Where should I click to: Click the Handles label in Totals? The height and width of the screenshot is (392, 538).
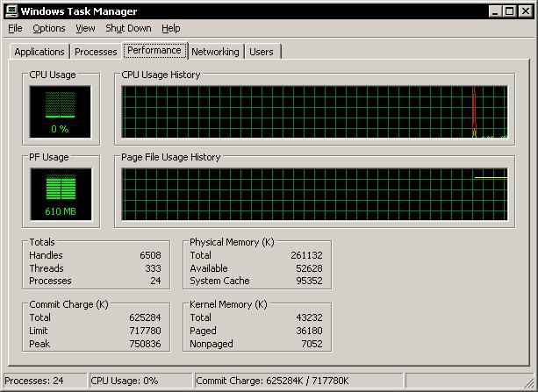tap(46, 255)
